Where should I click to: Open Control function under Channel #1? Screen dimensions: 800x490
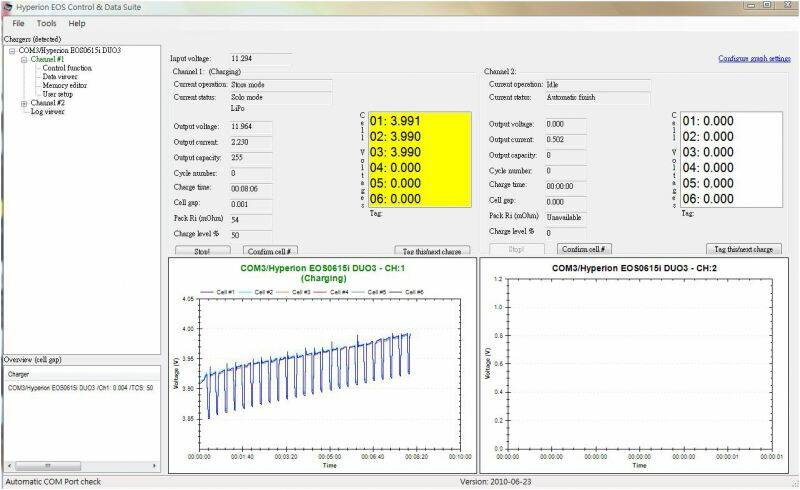(x=67, y=68)
